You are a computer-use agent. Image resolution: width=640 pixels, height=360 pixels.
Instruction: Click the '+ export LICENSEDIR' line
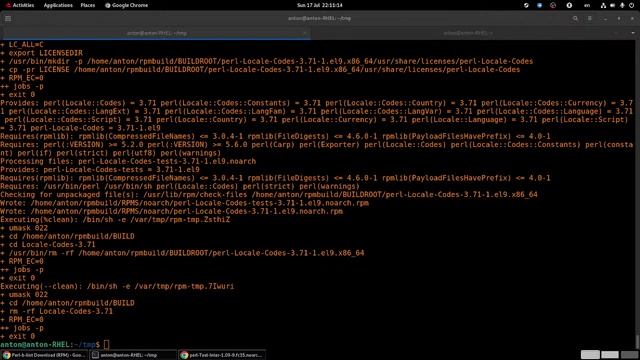point(42,53)
